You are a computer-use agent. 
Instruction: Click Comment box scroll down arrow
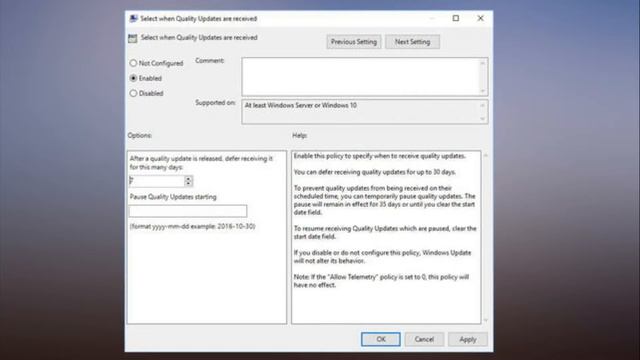(483, 91)
